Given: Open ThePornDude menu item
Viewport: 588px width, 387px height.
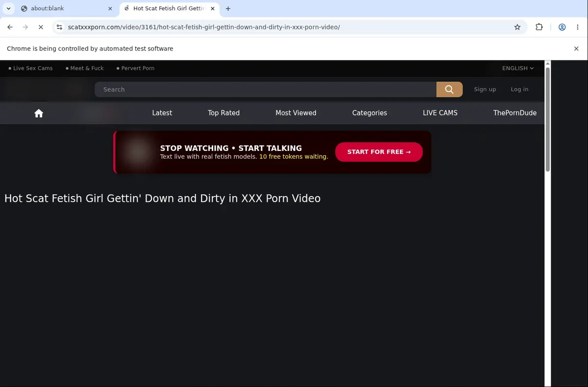Looking at the screenshot, I should (x=515, y=113).
